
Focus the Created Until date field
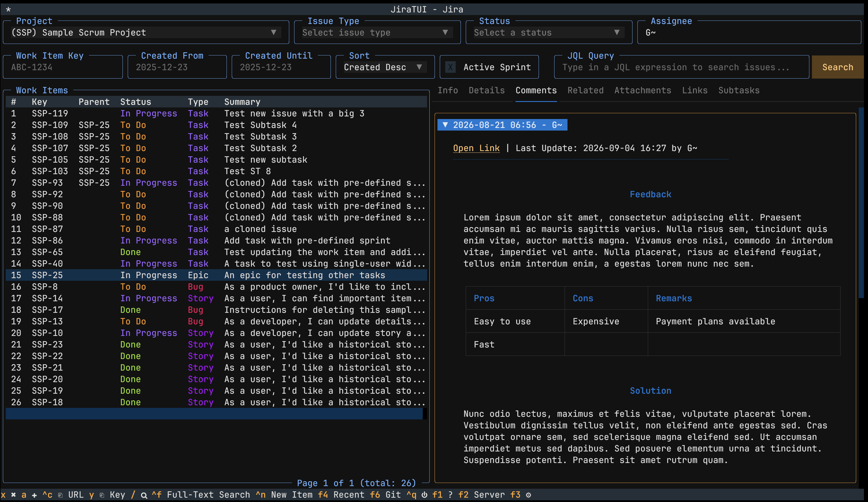pyautogui.click(x=281, y=67)
